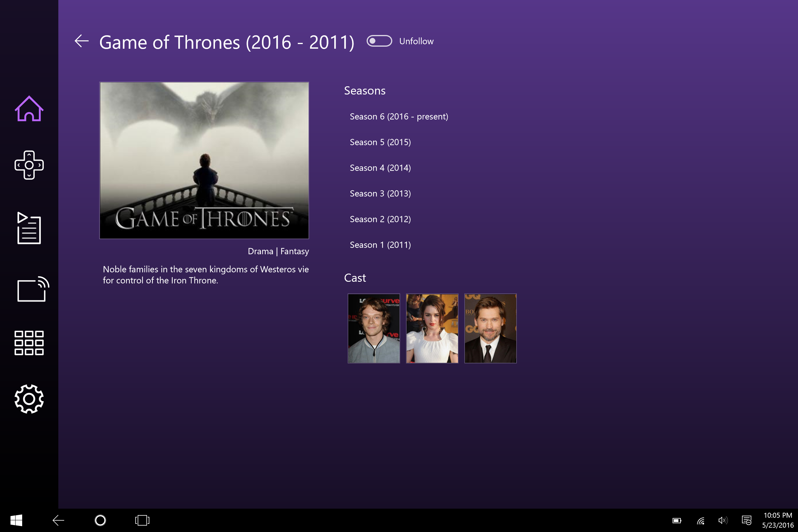This screenshot has width=798, height=532.
Task: Open Season 6 (2016 - present)
Action: point(399,116)
